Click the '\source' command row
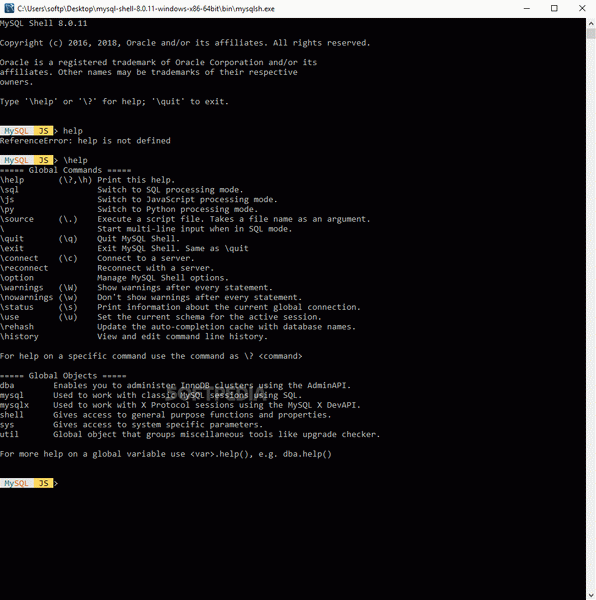The width and height of the screenshot is (596, 600). click(x=185, y=219)
